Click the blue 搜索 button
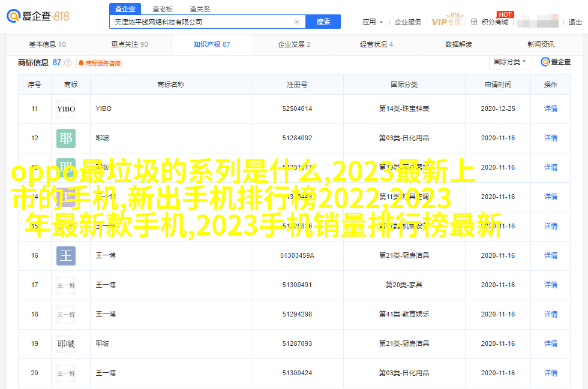 [x=323, y=22]
